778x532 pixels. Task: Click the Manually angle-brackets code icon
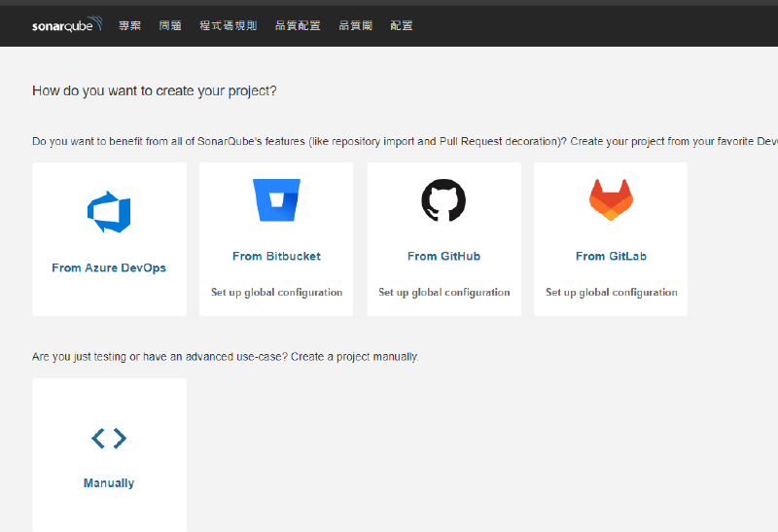109,439
